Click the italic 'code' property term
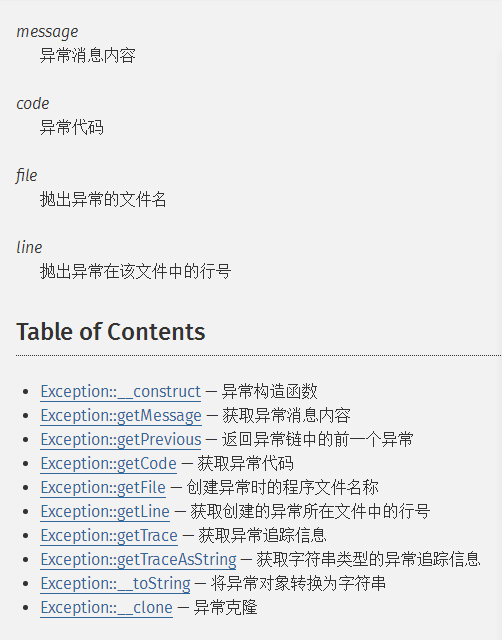The width and height of the screenshot is (502, 640). tap(33, 104)
